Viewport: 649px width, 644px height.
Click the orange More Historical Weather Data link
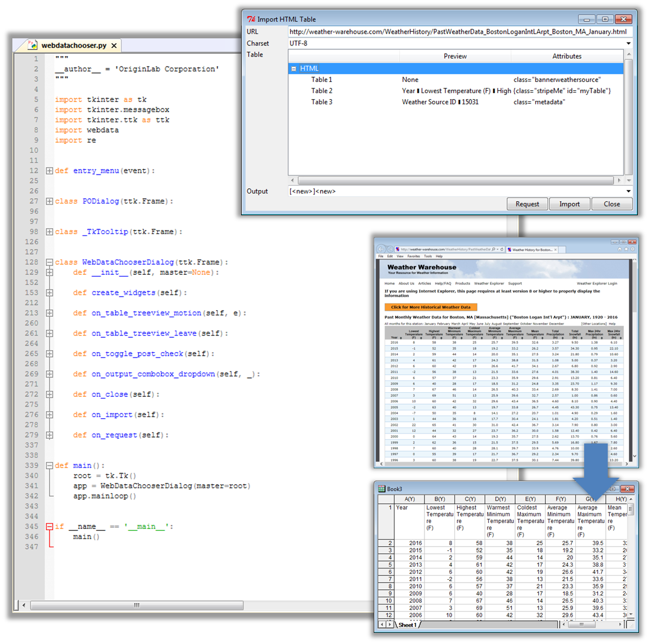point(430,307)
